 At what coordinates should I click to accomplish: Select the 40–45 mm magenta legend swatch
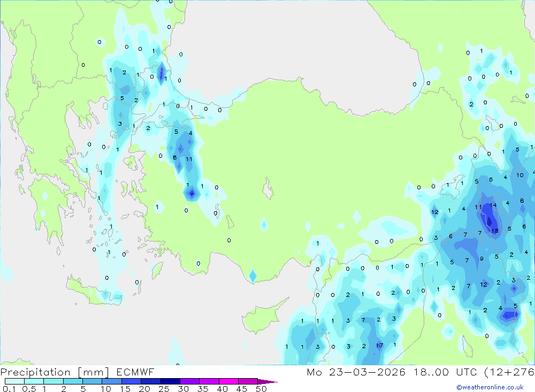228,381
